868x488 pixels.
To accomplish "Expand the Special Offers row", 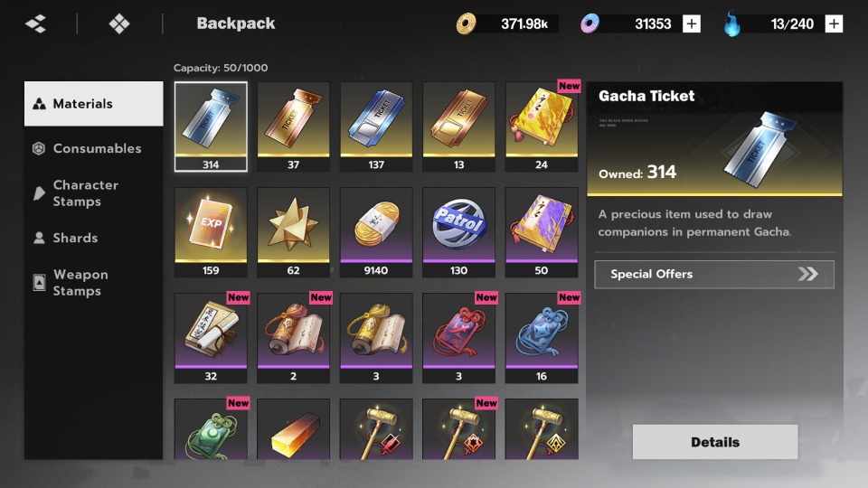I will click(x=714, y=275).
